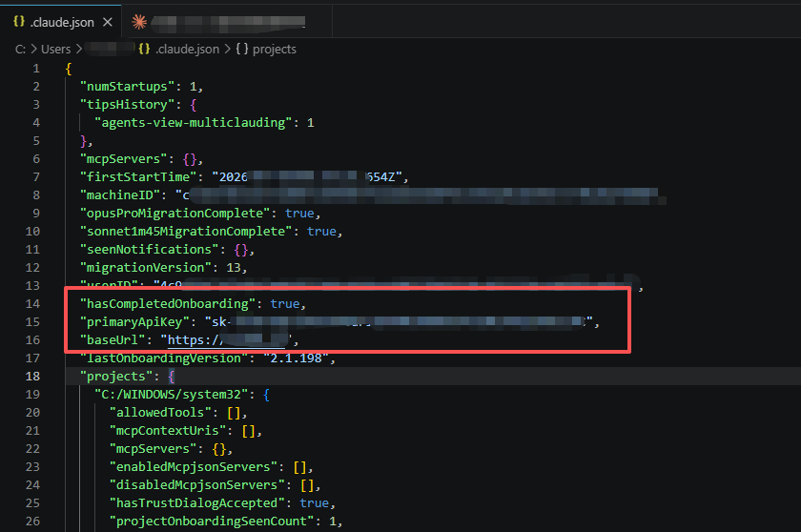The image size is (801, 532).
Task: Click the opening brace on line 1
Action: 69,69
